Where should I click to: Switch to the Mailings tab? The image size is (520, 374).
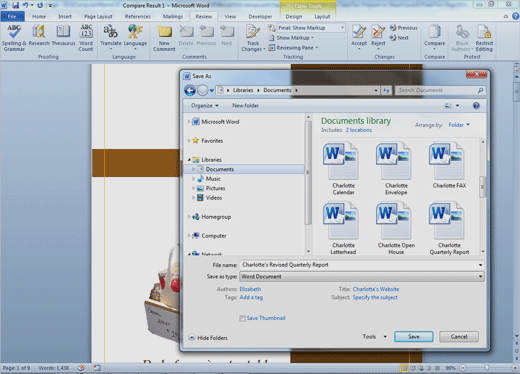click(173, 16)
